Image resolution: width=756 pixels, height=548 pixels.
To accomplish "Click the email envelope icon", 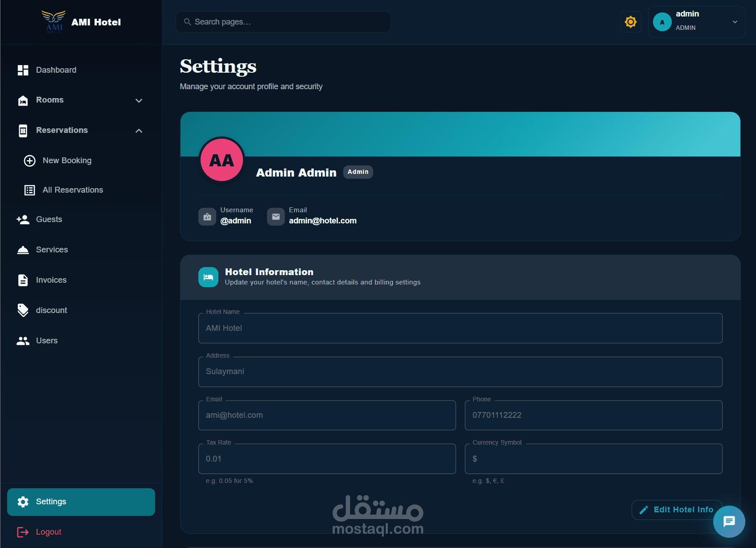I will [x=276, y=217].
